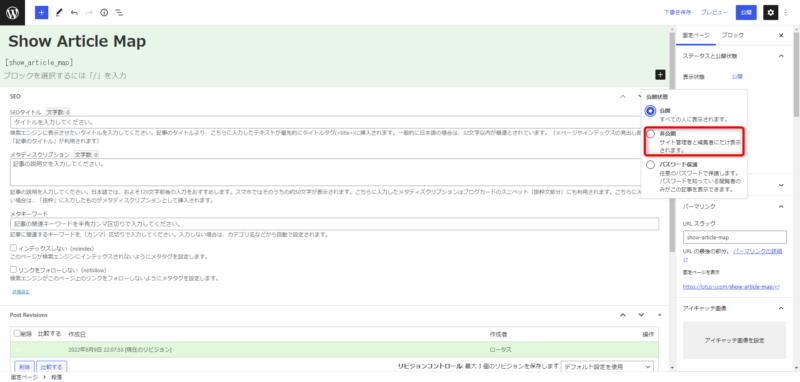This screenshot has height=382, width=800.
Task: Move Post Revisions panel down
Action: point(641,315)
